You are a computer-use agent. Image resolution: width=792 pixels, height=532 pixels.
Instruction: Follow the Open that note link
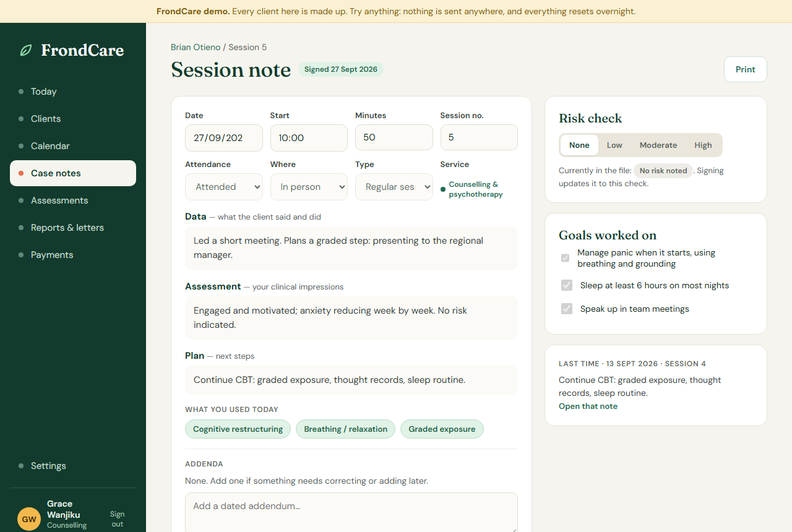[588, 406]
